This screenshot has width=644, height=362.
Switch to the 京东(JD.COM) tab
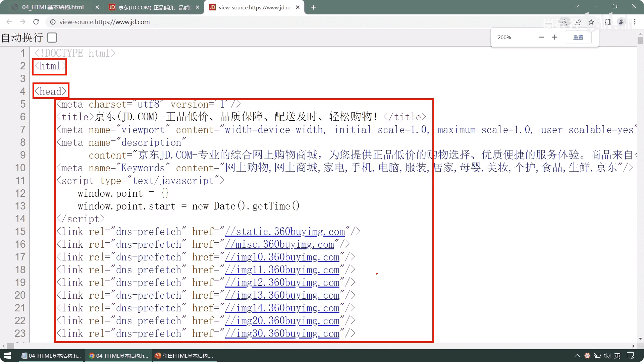click(x=154, y=7)
